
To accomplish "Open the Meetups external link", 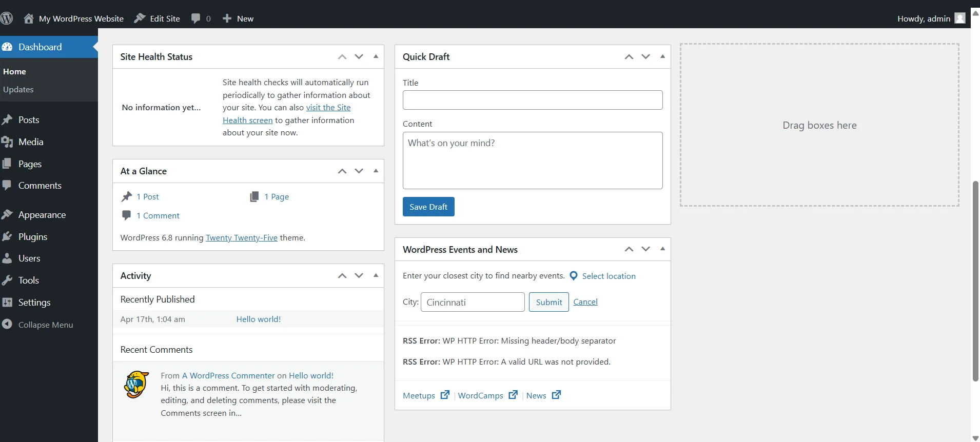I will coord(426,395).
